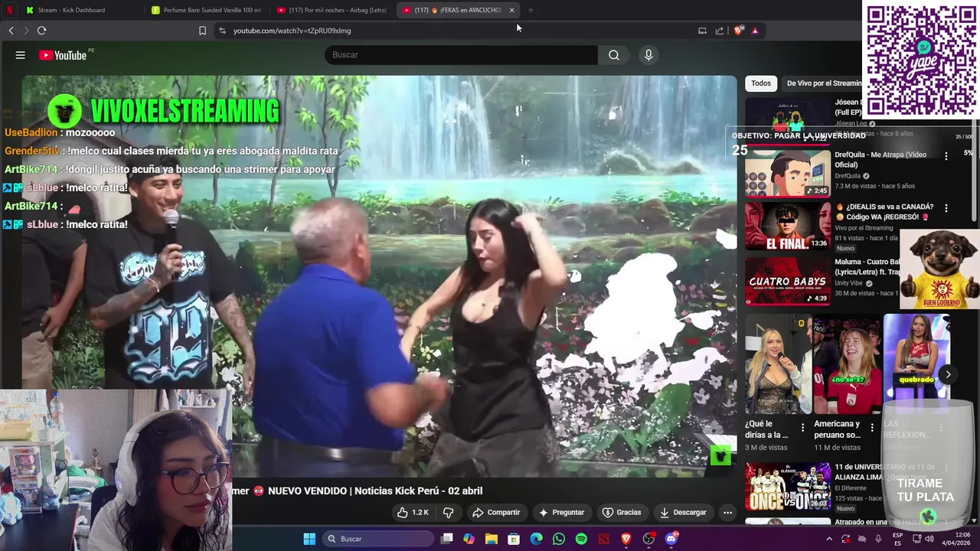
Task: Open Microsoft Edge from taskbar
Action: click(x=537, y=539)
